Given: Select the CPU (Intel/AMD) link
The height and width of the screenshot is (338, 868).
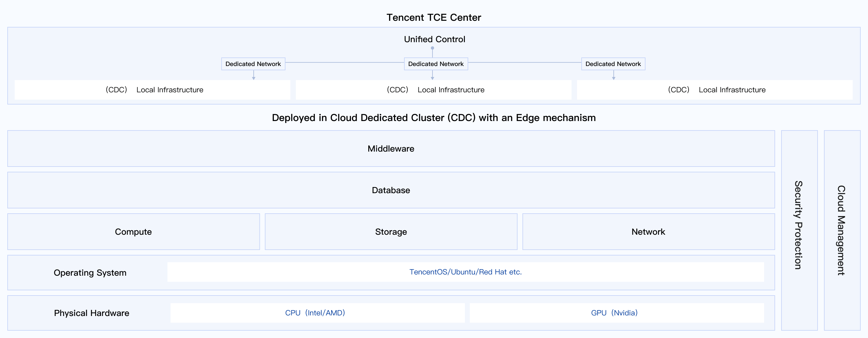Looking at the screenshot, I should (315, 313).
